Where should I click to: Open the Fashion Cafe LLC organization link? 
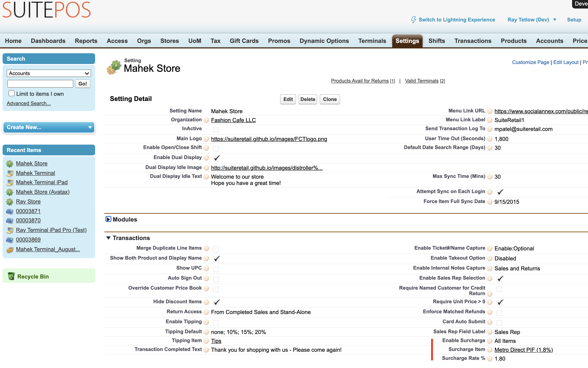click(x=233, y=120)
